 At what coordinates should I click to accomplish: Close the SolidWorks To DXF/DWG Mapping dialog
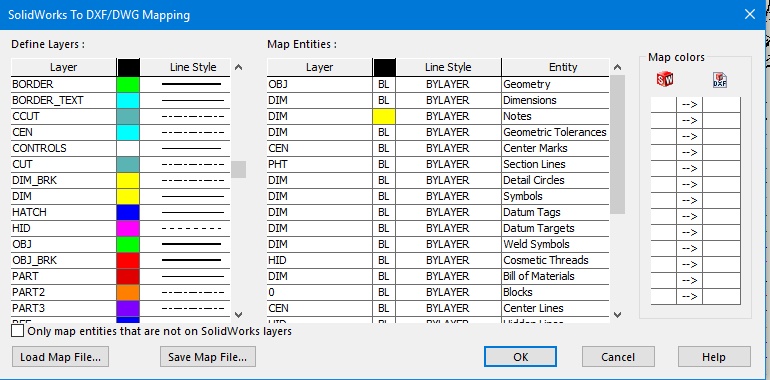click(x=749, y=14)
